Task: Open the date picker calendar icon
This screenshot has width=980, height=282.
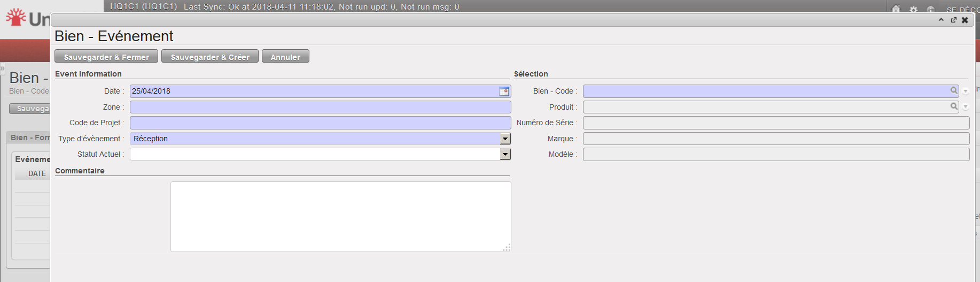Action: click(504, 92)
